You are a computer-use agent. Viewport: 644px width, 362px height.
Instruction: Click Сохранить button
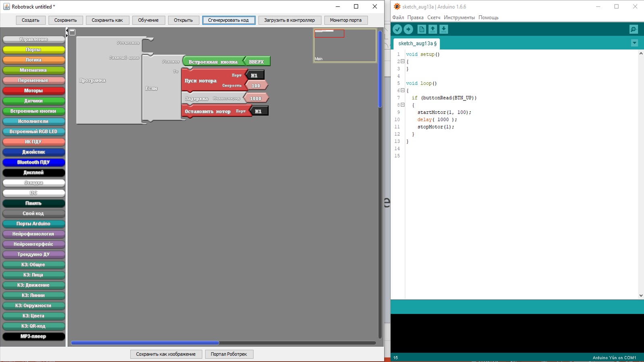[65, 20]
